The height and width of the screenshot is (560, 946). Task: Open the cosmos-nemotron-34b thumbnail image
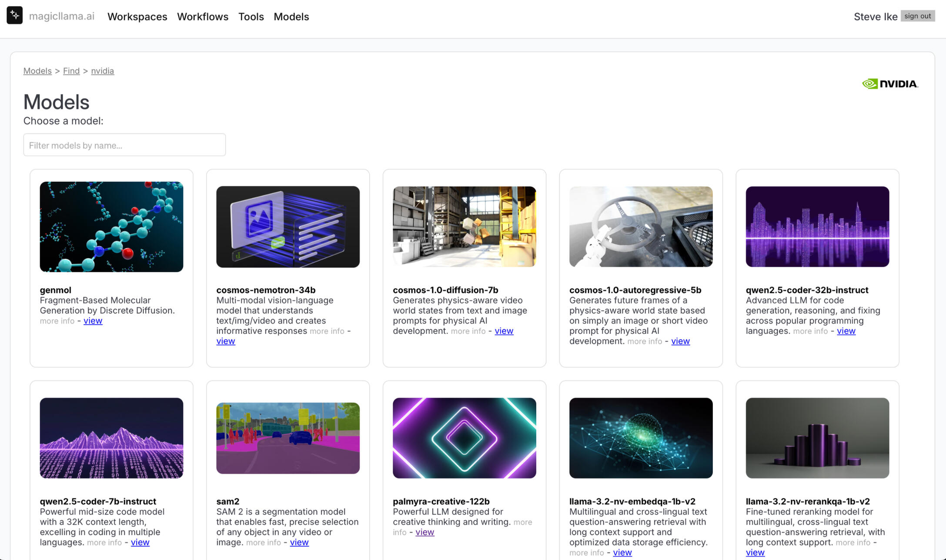click(x=288, y=227)
